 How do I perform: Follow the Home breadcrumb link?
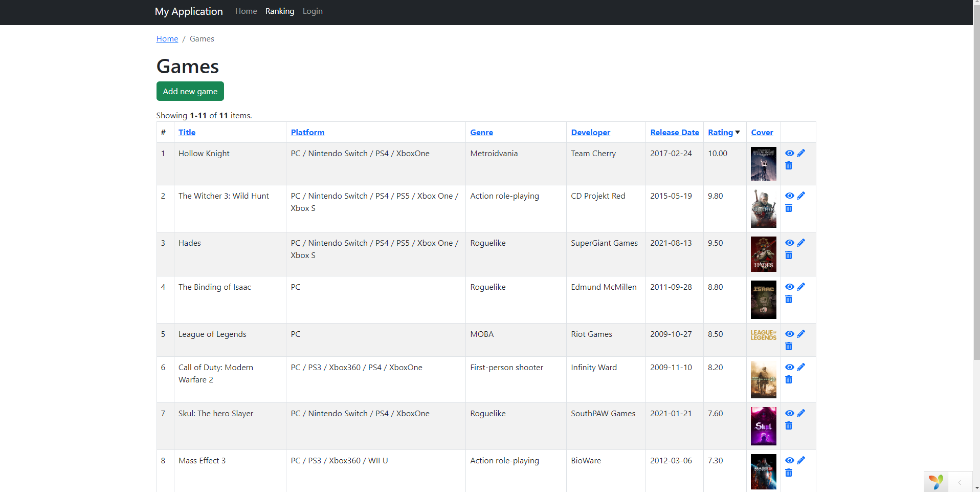(167, 39)
